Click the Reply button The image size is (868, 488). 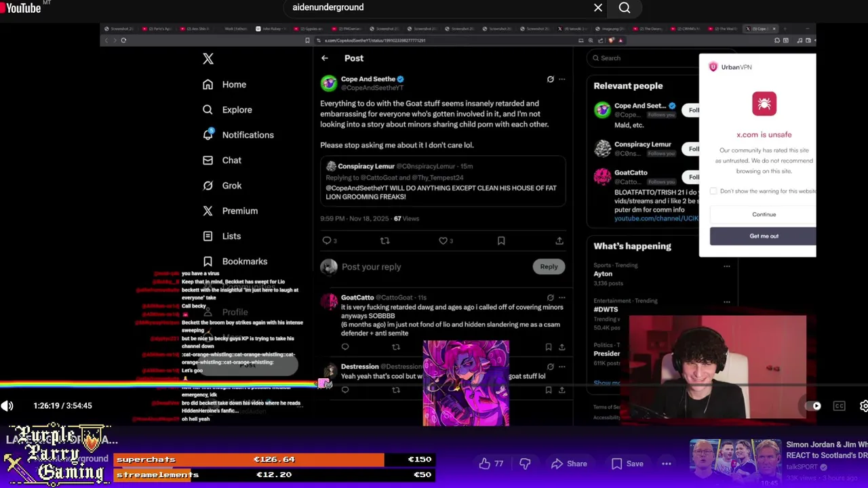(x=549, y=267)
